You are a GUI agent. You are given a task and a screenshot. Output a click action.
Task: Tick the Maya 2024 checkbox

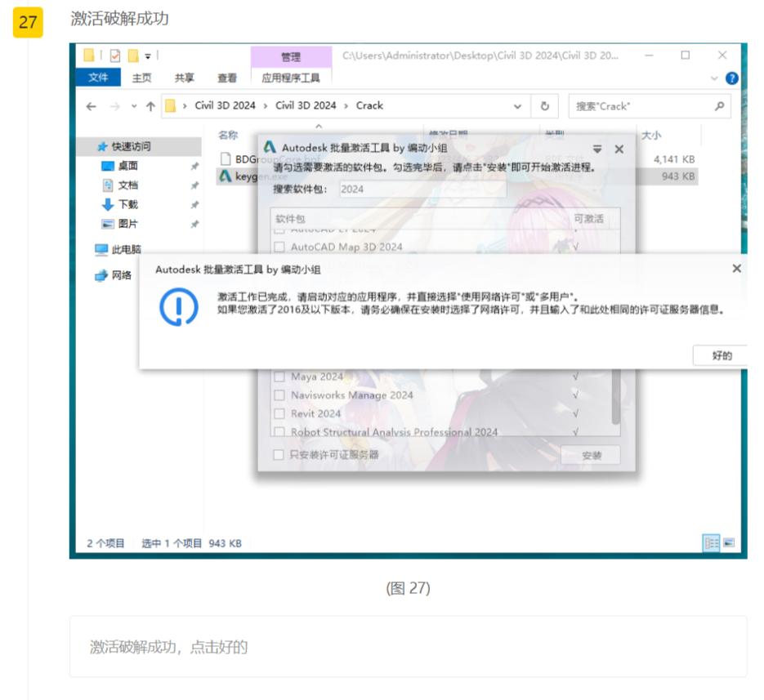(x=279, y=377)
